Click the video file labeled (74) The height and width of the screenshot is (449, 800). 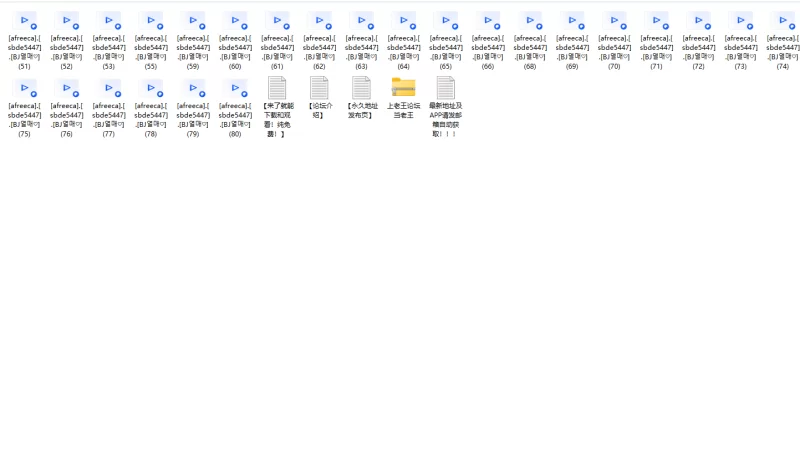point(783,41)
